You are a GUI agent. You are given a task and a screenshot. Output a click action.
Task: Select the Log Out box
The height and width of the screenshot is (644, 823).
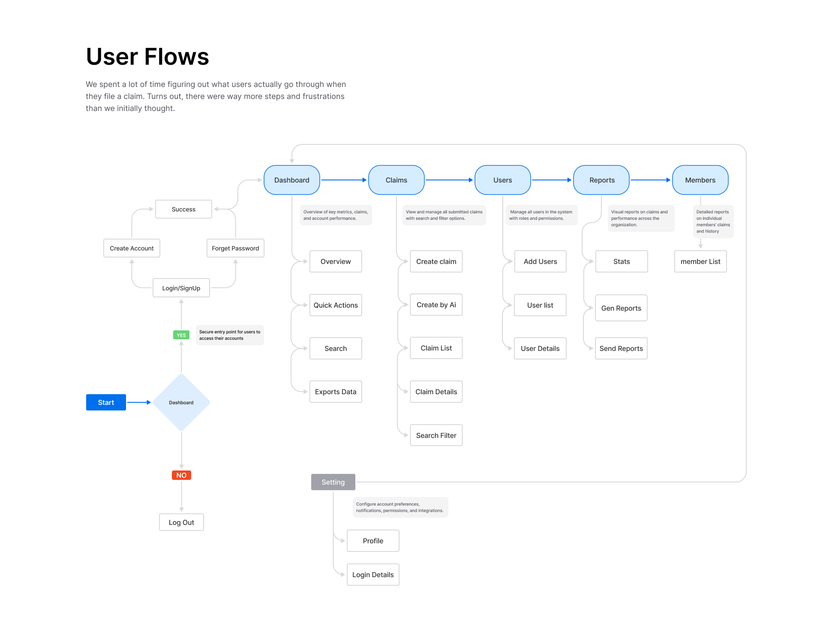(181, 522)
